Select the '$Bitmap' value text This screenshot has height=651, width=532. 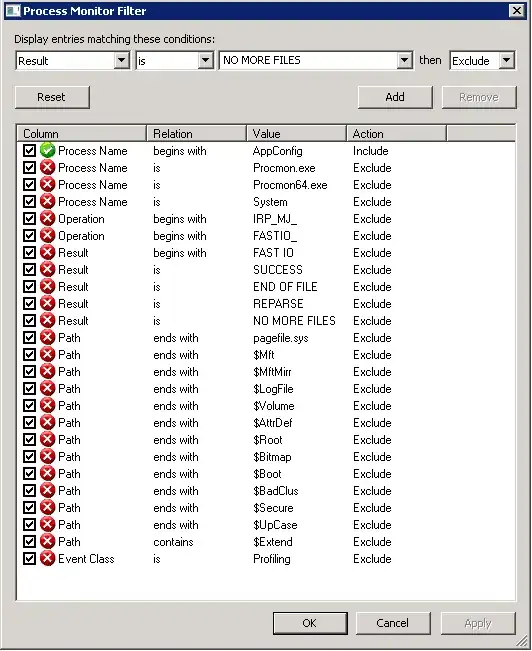[272, 457]
